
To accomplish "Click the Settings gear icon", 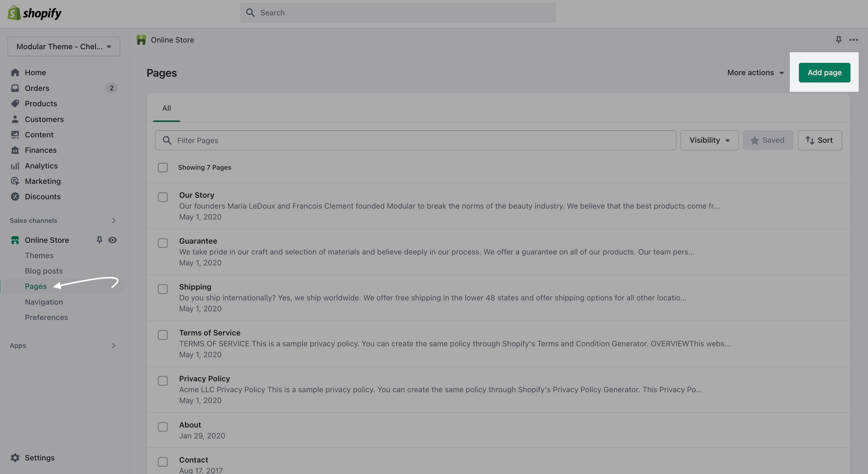I will (15, 457).
